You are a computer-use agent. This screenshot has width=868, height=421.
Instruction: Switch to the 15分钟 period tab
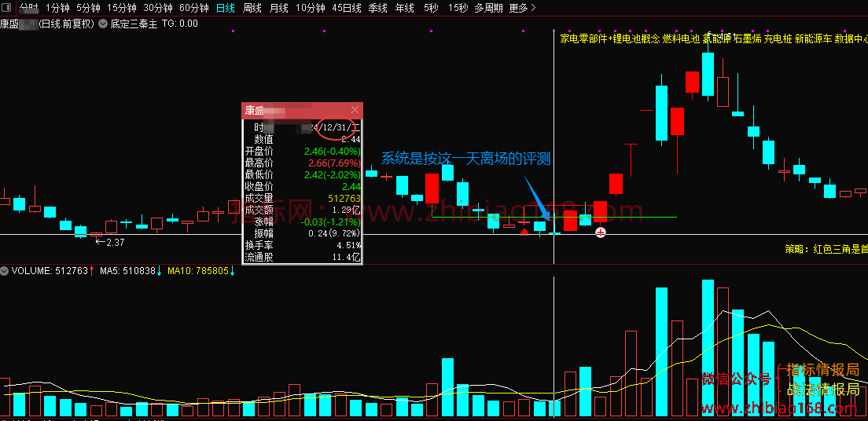121,8
